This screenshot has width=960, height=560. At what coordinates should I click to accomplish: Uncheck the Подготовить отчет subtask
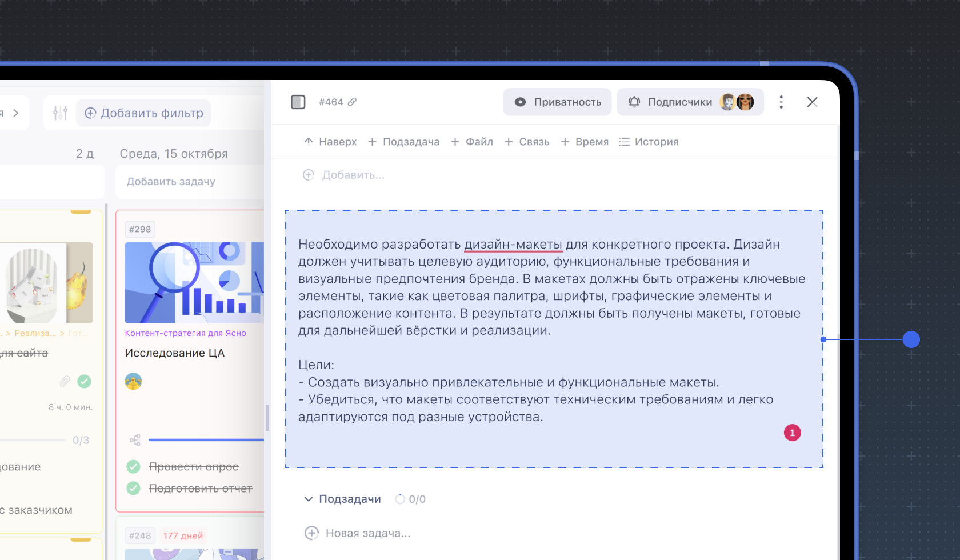[134, 489]
